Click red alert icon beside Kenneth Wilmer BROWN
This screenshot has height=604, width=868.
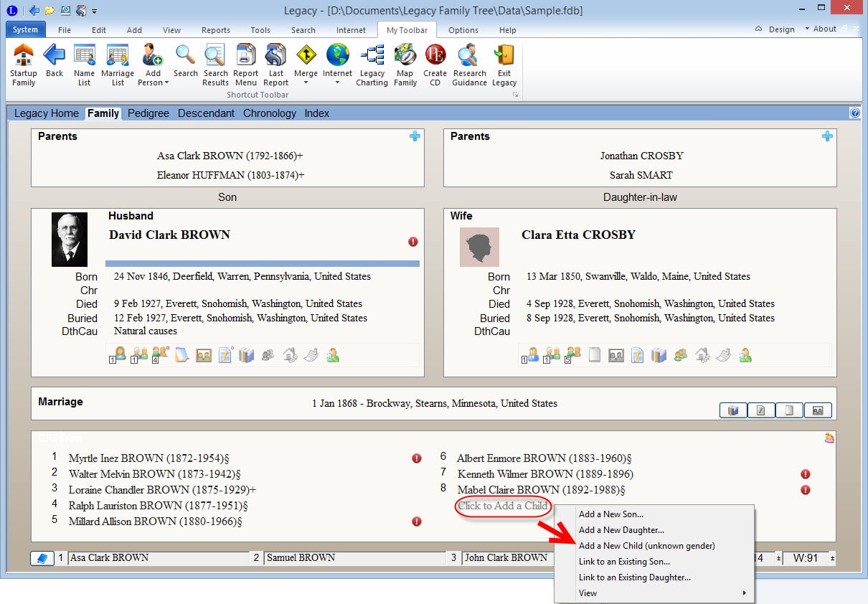tap(805, 474)
